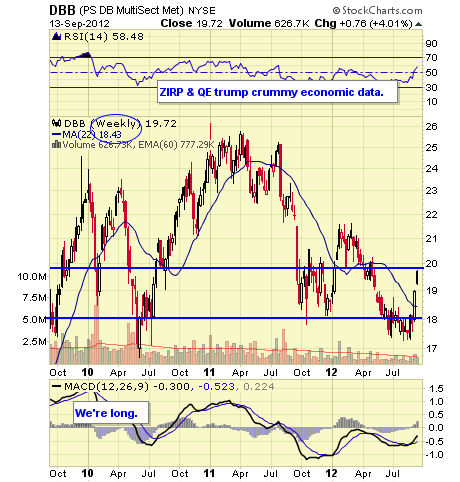Click the Chg +0.76 (+4.01%) value
Viewport: 460px width, 482px height.
tap(364, 24)
